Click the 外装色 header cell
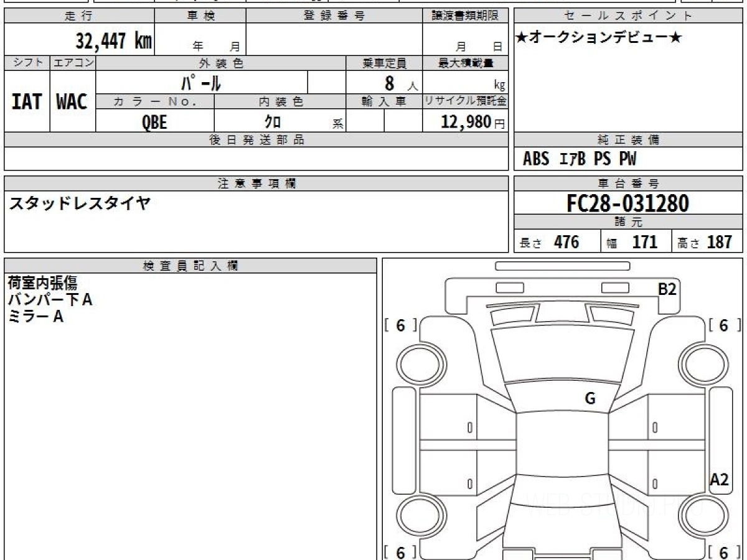Screen dimensions: 747x560 tap(220, 63)
